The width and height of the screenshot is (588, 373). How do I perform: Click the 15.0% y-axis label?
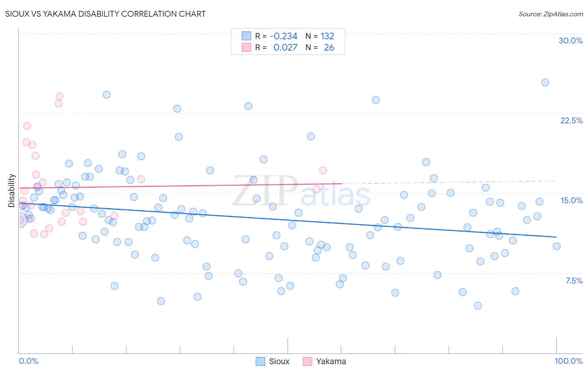pos(571,200)
